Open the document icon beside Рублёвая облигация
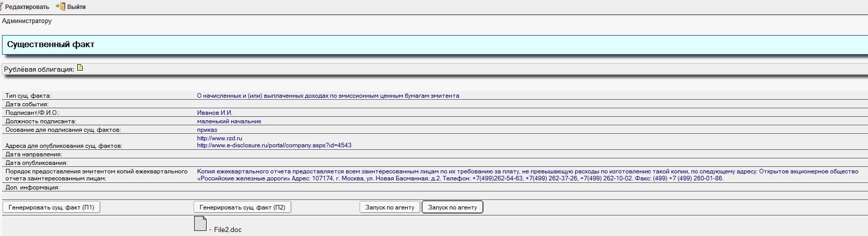Image resolution: width=868 pixels, height=236 pixels. click(80, 68)
